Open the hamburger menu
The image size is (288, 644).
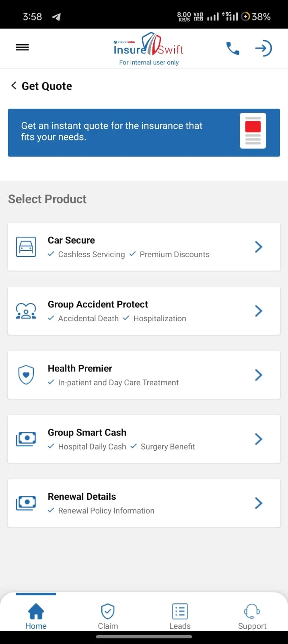click(23, 47)
